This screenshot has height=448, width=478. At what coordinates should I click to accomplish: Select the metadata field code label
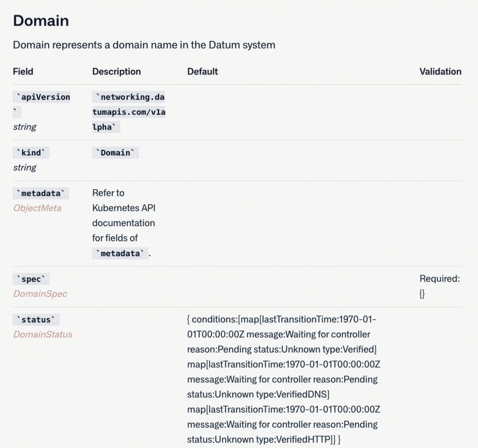(41, 193)
